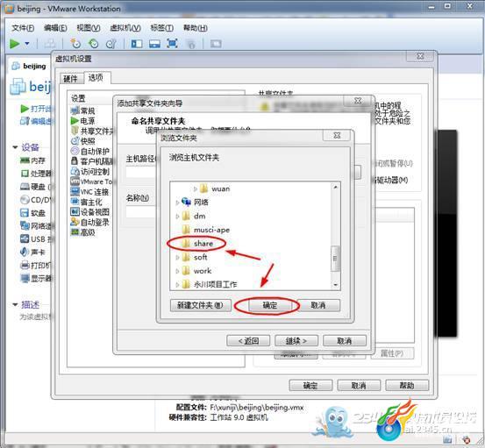
Task: Select the 网络 adapter device icon
Action: [x=25, y=225]
